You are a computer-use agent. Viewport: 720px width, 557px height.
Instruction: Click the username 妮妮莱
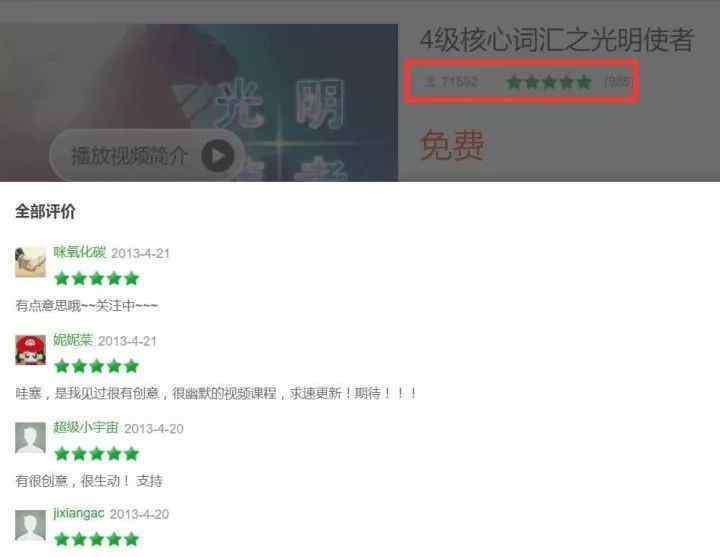pos(73,340)
